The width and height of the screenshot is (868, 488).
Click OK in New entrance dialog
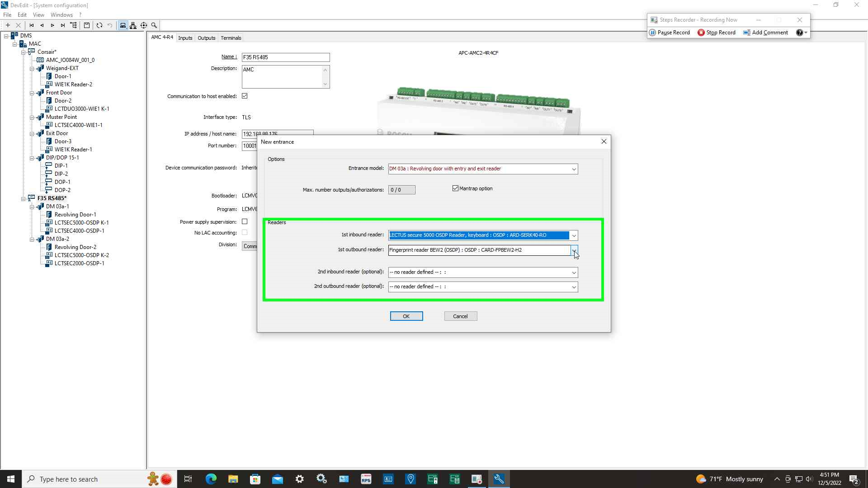point(406,316)
